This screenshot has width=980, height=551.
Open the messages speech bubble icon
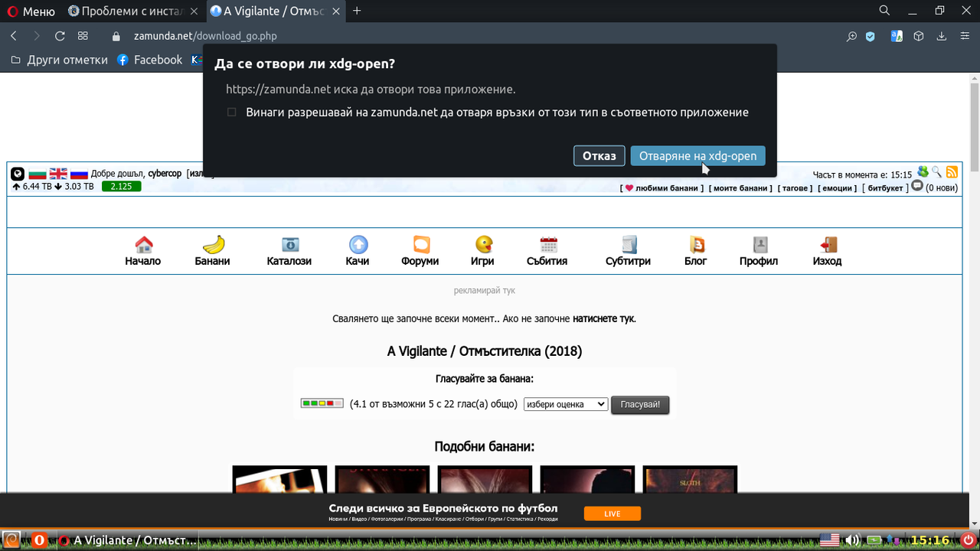(916, 186)
